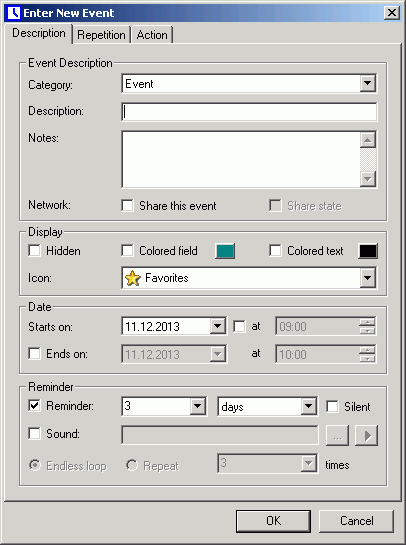The image size is (406, 545).
Task: Click the play sound preview button
Action: 366,435
